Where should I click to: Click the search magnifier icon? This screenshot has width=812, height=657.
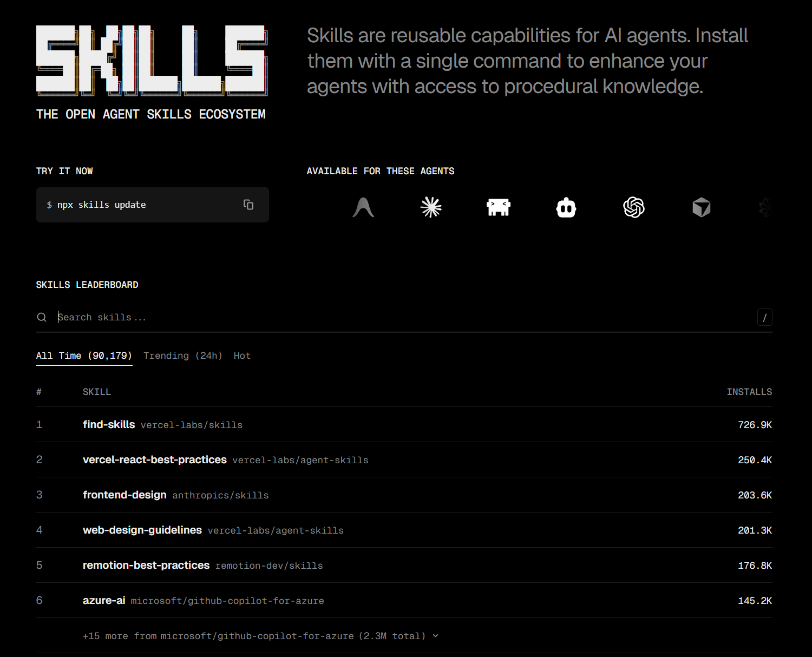[x=42, y=317]
